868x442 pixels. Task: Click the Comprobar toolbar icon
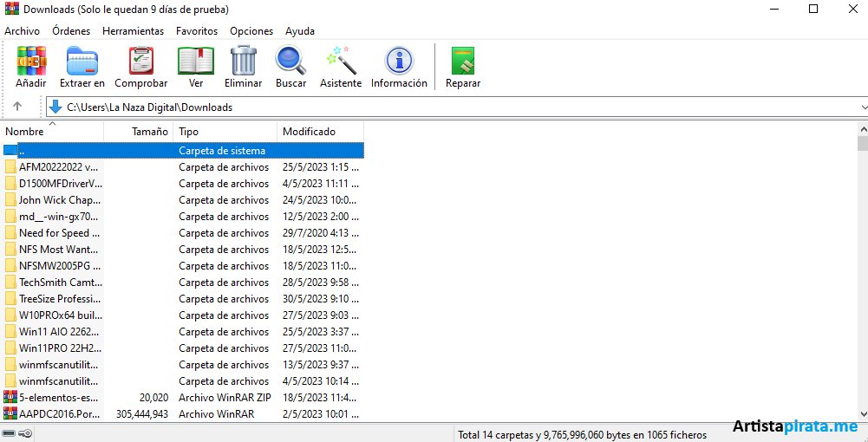[141, 61]
